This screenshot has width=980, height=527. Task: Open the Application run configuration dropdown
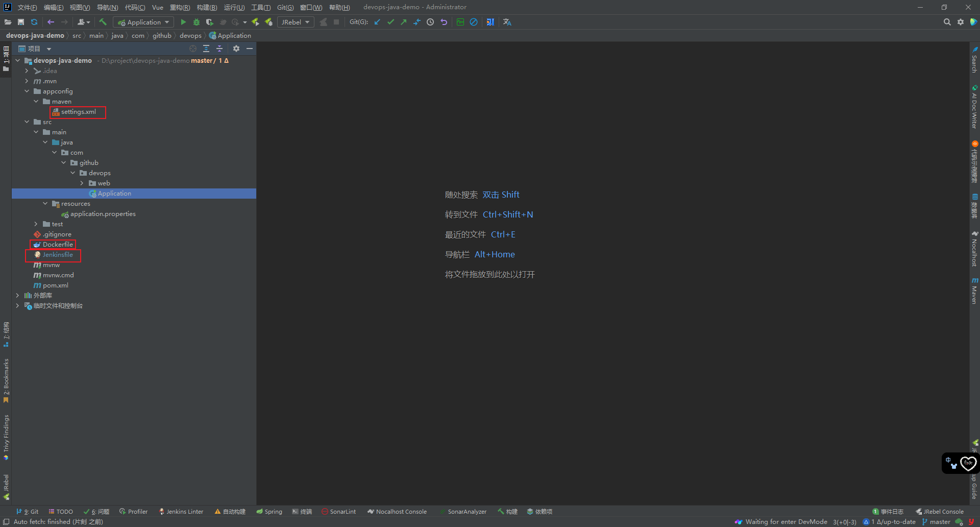coord(143,22)
